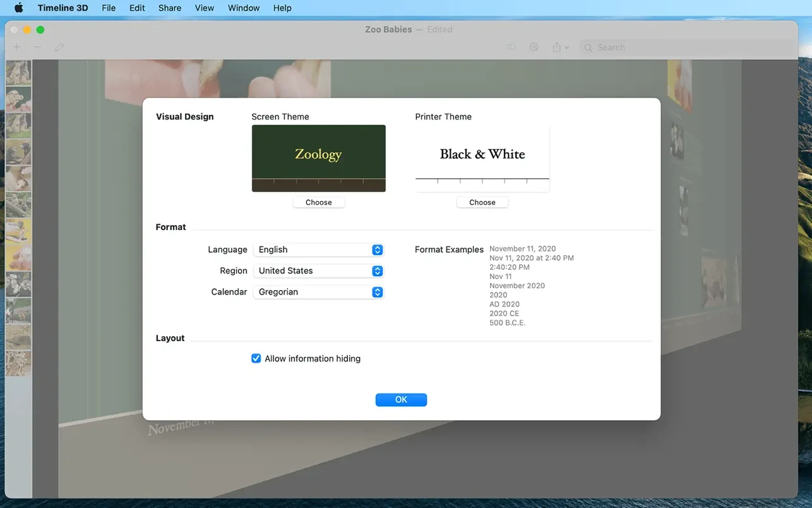The width and height of the screenshot is (812, 508).
Task: Open the Calendar dropdown set to Gregorian
Action: point(318,292)
